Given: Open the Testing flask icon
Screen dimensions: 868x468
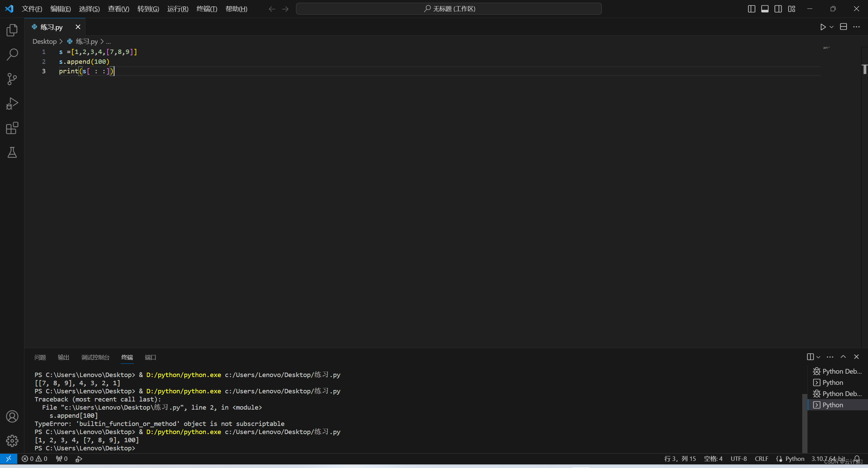Looking at the screenshot, I should click(12, 153).
